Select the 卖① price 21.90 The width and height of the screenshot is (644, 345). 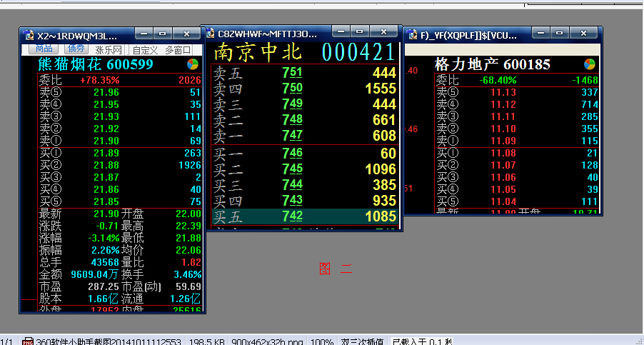pos(106,141)
